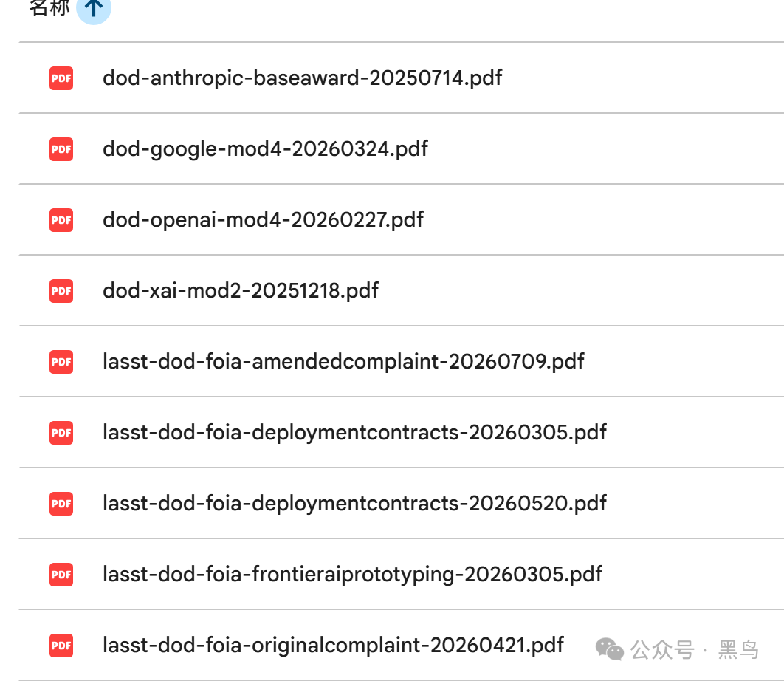Open lasst-dod-foia-originalcomplaint-20260421.pdf
The height and width of the screenshot is (681, 784).
[333, 646]
